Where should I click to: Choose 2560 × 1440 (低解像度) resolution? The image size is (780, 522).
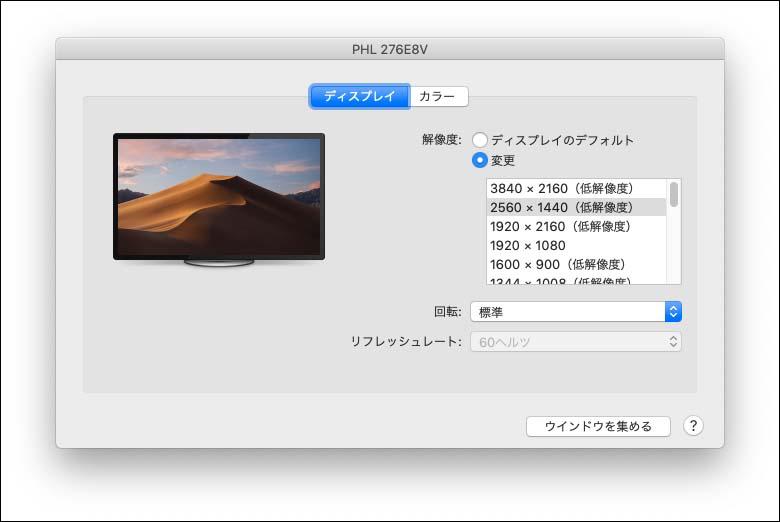coord(577,207)
